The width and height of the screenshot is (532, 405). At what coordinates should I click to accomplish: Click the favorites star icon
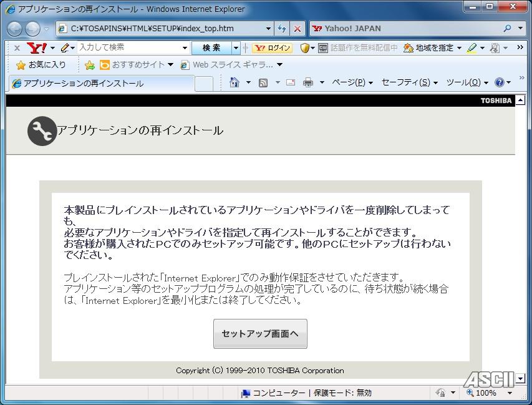21,65
